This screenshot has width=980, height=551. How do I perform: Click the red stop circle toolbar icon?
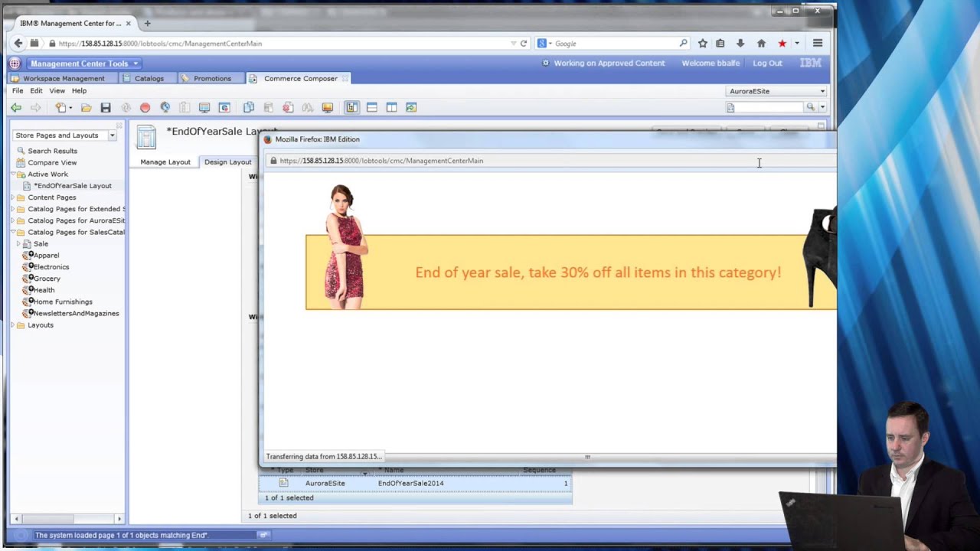click(x=145, y=108)
